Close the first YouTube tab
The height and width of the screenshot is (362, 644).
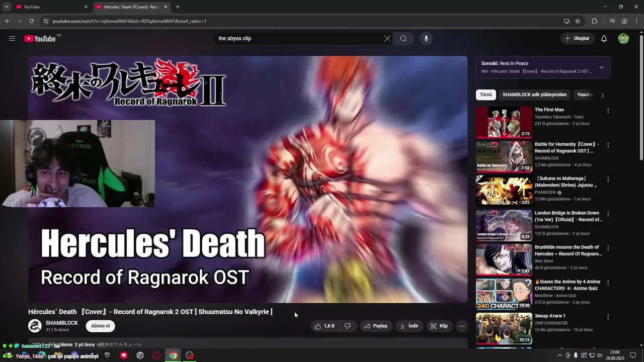pos(86,7)
